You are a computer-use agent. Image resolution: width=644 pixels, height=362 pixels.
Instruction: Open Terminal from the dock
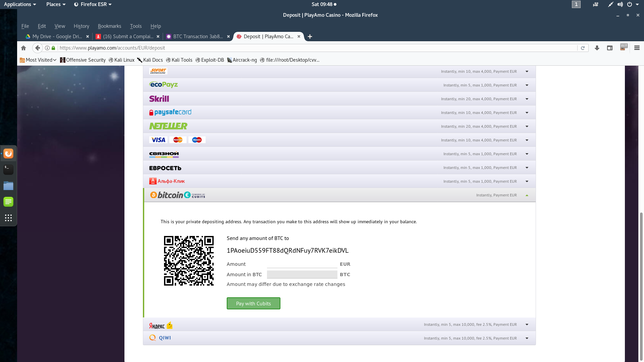[x=8, y=169]
